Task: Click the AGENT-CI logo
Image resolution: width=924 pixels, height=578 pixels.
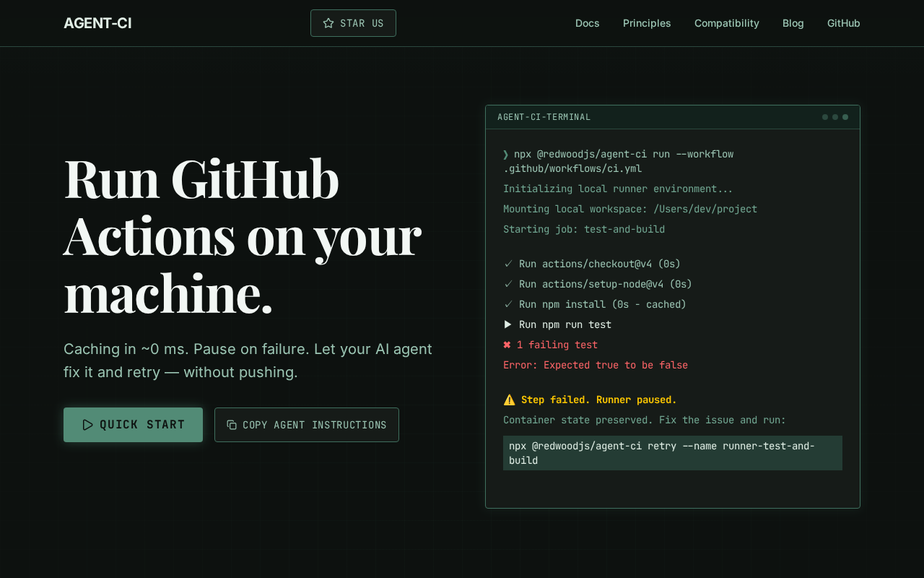Action: point(97,23)
